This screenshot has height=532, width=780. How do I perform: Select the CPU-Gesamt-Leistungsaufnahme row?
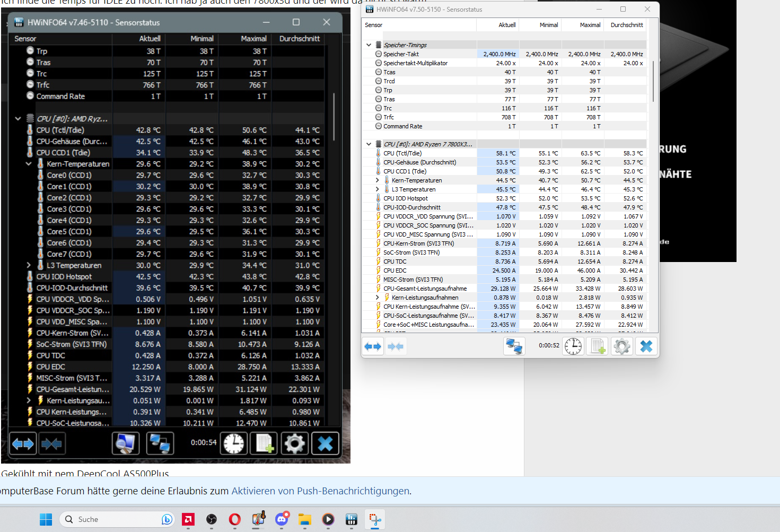tap(505, 289)
